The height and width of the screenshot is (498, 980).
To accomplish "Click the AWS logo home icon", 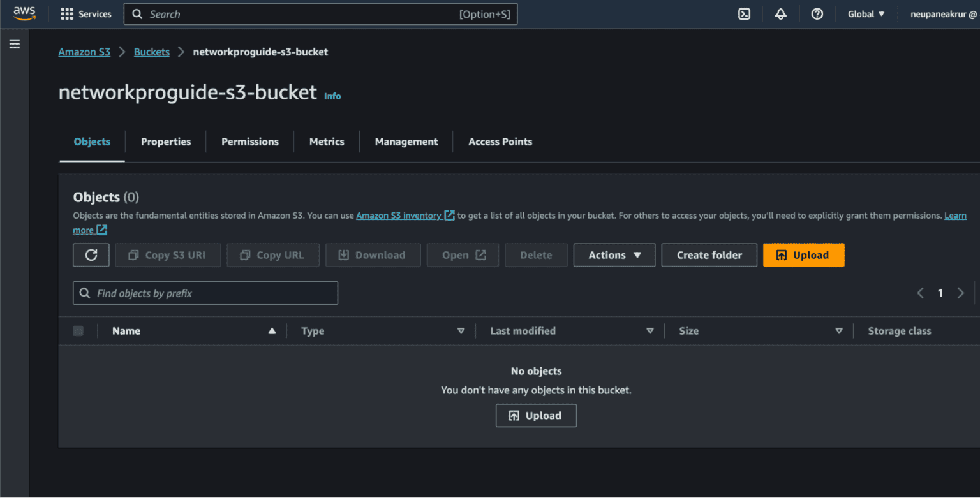I will [24, 13].
